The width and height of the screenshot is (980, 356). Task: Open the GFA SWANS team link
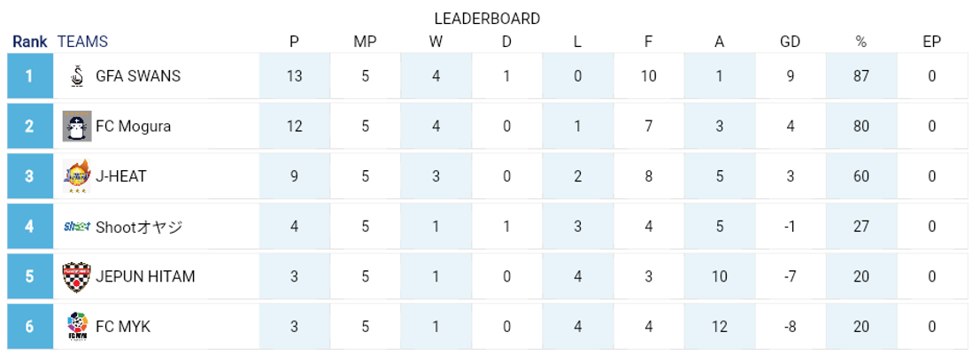138,76
